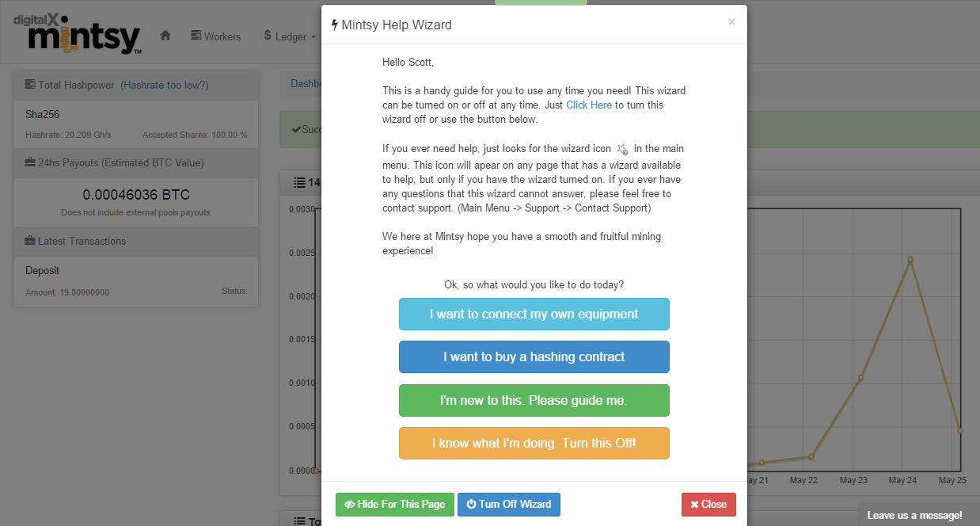Close the wizard with the X icon
Screen dimensions: 980x526
(x=731, y=22)
